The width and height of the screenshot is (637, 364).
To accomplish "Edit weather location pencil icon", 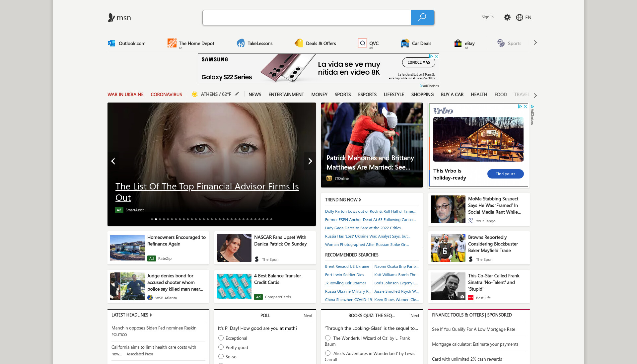I will pos(237,94).
